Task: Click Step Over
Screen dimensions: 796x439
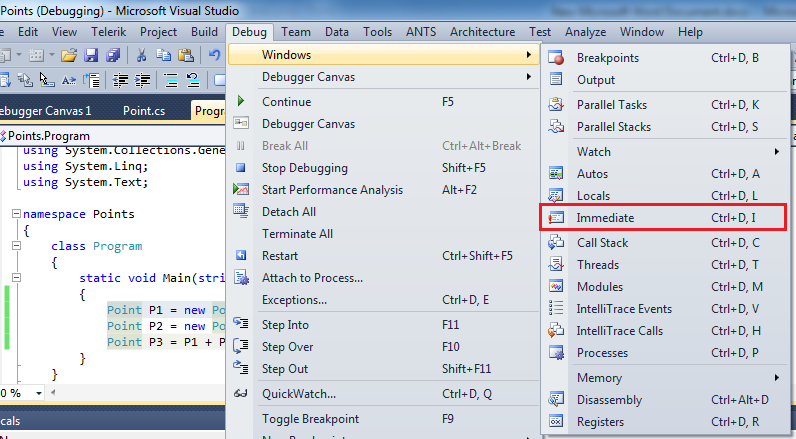Action: pos(383,347)
